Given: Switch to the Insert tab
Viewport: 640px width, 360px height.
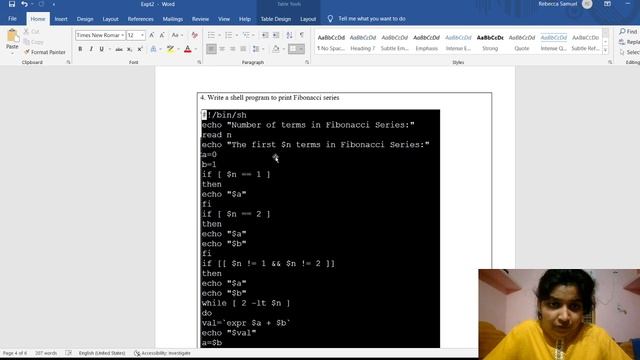Looking at the screenshot, I should pyautogui.click(x=61, y=19).
